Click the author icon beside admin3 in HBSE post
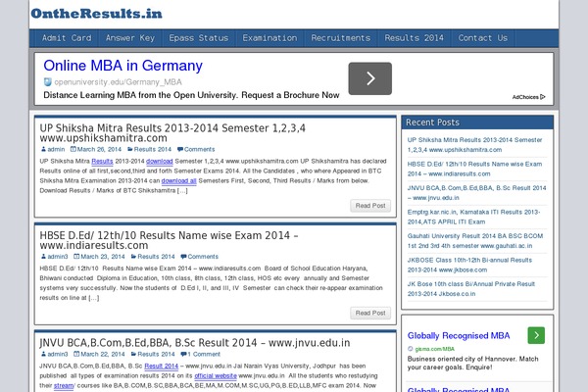This screenshot has height=392, width=588. (x=43, y=256)
